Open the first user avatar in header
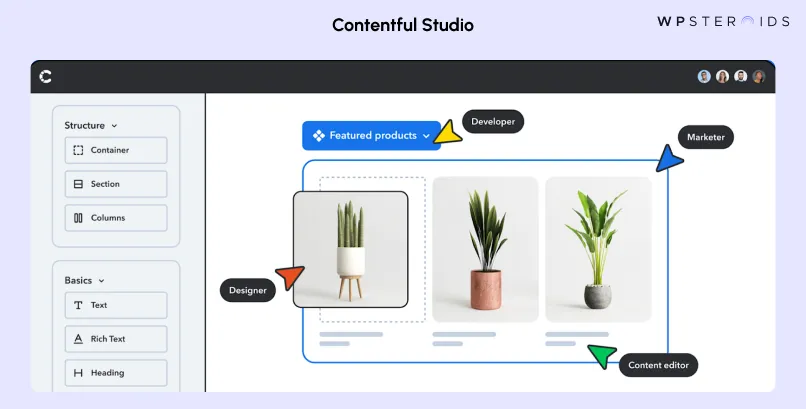Screen dimensions: 806x409 (x=704, y=77)
